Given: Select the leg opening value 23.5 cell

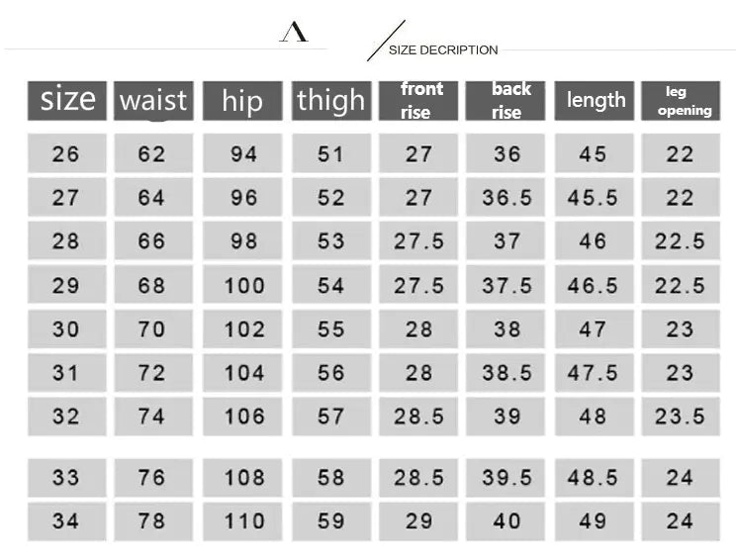Looking at the screenshot, I should pos(681,417).
